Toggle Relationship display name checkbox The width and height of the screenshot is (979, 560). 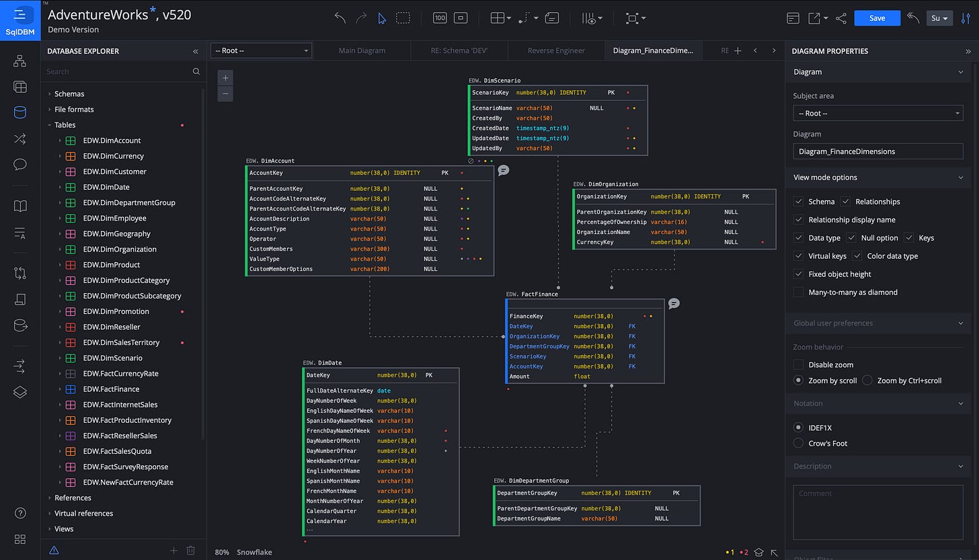[x=798, y=220]
